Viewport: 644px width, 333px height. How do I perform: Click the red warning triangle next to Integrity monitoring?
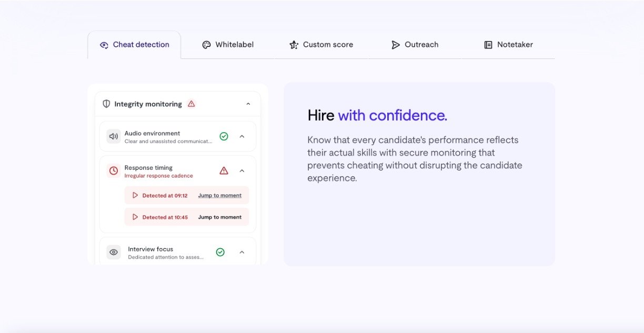[x=192, y=104]
